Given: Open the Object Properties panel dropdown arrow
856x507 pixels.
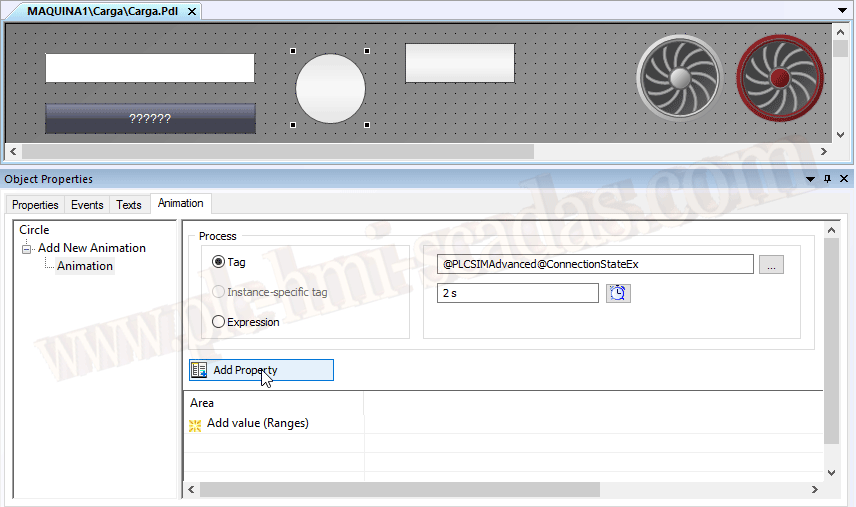Looking at the screenshot, I should pos(810,179).
